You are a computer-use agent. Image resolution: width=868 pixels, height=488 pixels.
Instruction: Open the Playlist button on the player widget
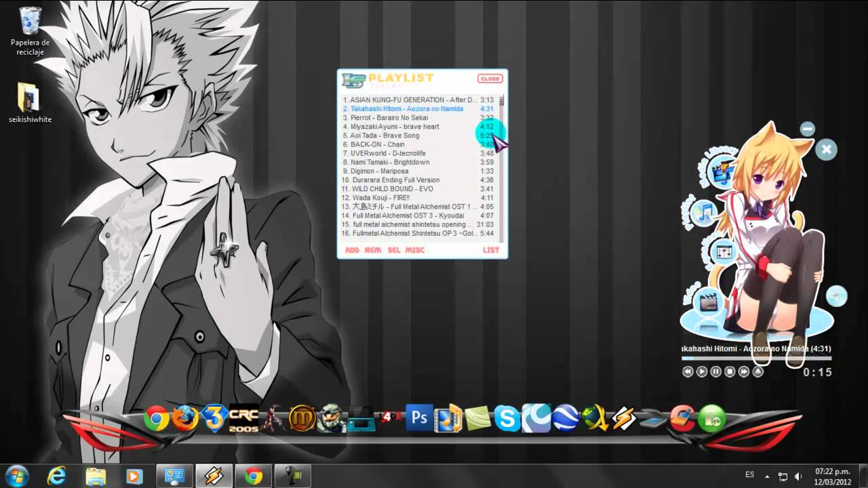click(705, 213)
